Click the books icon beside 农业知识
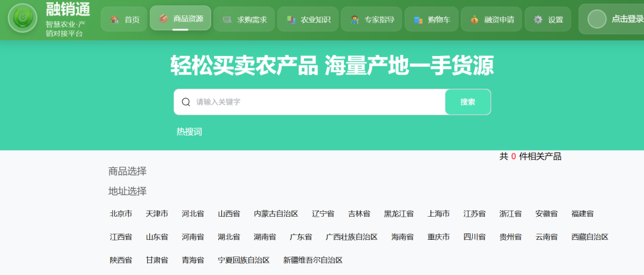The width and height of the screenshot is (644, 275). 291,19
